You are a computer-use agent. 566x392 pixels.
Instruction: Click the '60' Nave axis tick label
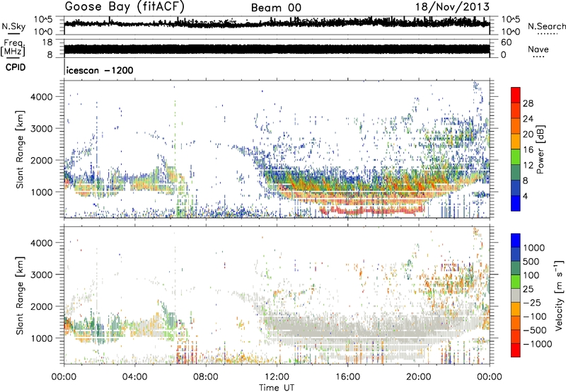pos(506,42)
